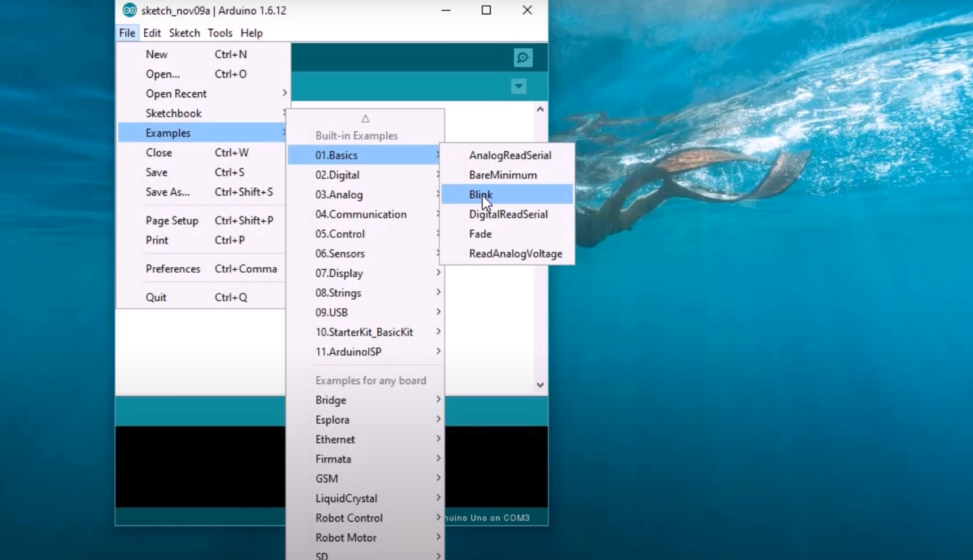Image resolution: width=973 pixels, height=560 pixels.
Task: Click Save As... in File menu
Action: coord(167,192)
